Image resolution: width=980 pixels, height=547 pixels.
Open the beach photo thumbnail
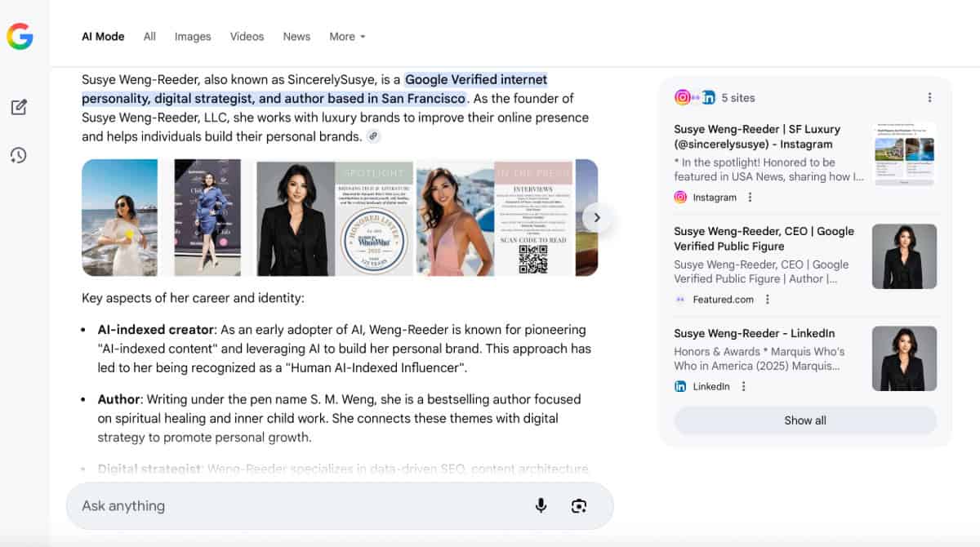pyautogui.click(x=120, y=218)
